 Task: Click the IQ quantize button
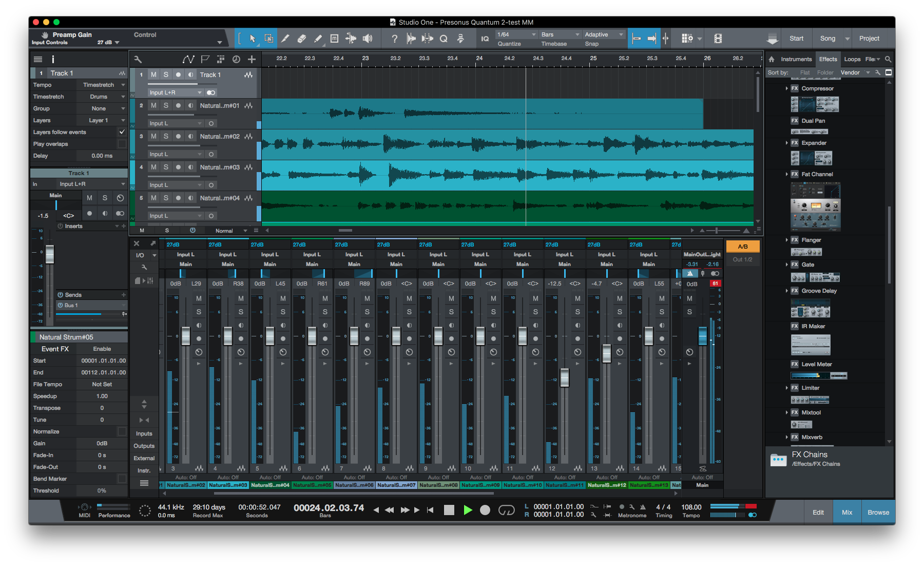[485, 39]
